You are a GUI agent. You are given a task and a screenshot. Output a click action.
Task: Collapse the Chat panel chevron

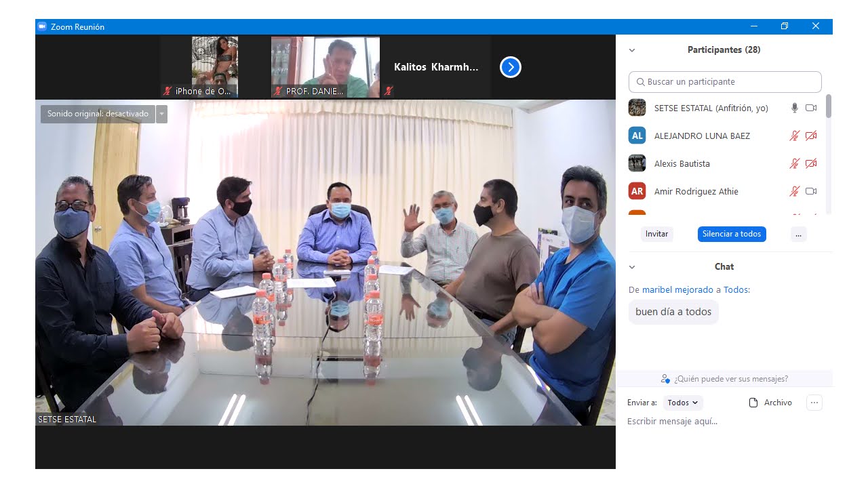(632, 267)
